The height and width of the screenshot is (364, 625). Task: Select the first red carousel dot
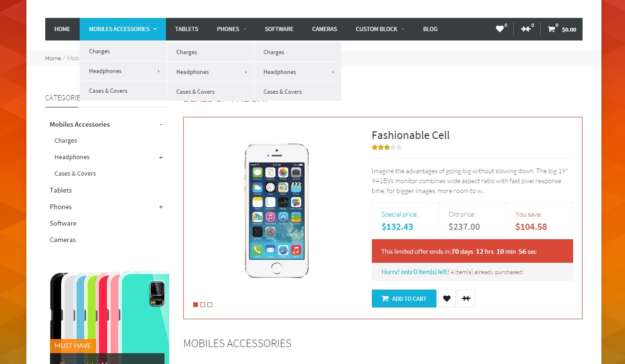[196, 305]
